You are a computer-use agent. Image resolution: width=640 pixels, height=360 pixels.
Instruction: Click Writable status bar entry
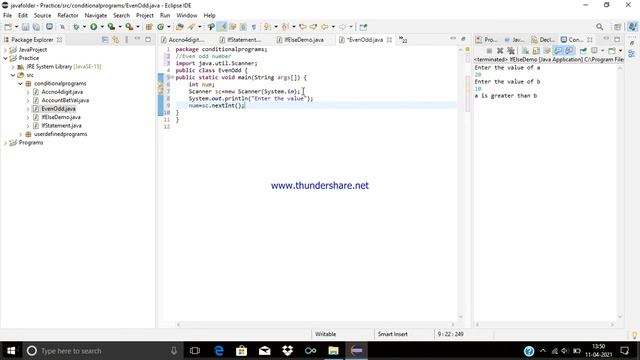coord(325,334)
